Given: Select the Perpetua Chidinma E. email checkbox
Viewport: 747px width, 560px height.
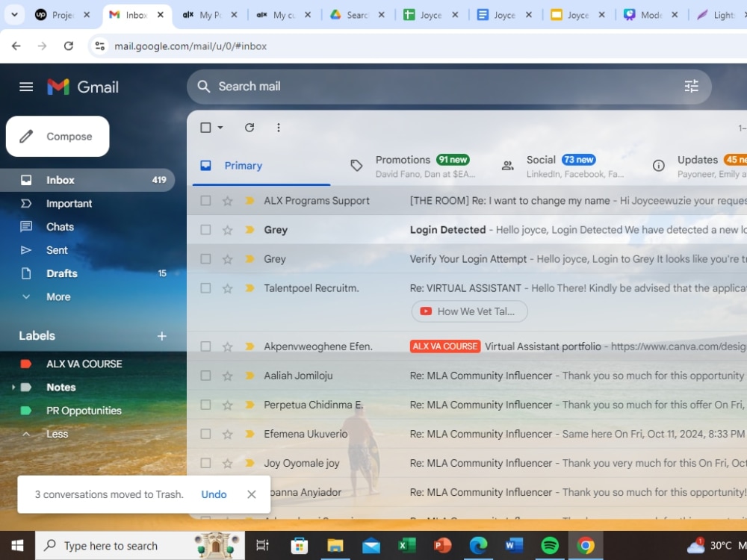Looking at the screenshot, I should tap(205, 405).
